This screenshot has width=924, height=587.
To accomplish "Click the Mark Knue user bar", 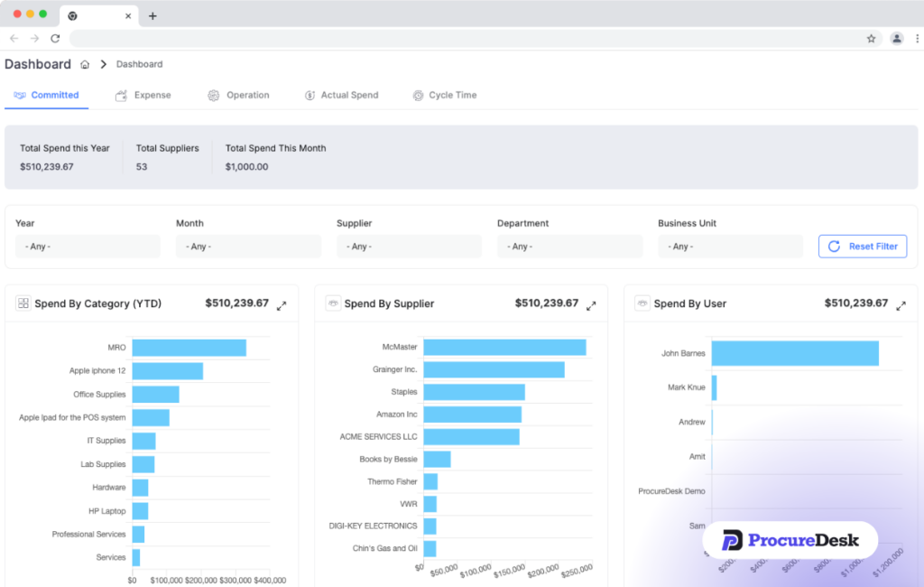I will 715,387.
